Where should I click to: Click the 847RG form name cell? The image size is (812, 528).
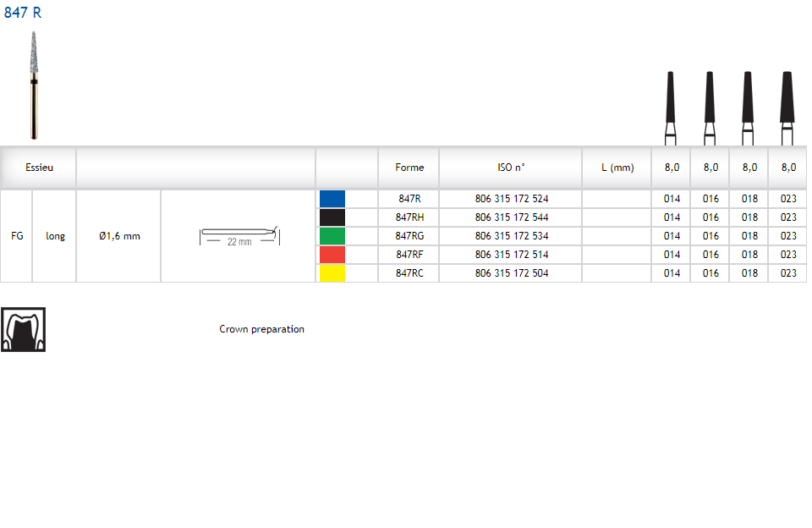click(409, 236)
